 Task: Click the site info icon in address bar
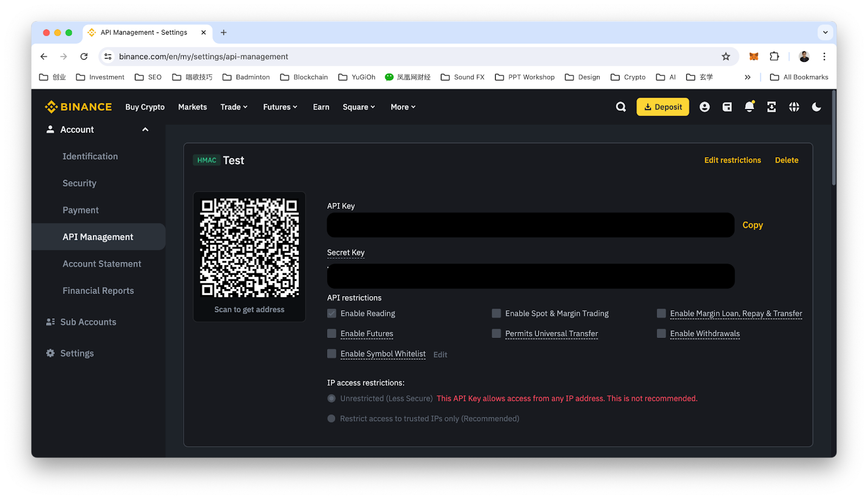point(108,56)
